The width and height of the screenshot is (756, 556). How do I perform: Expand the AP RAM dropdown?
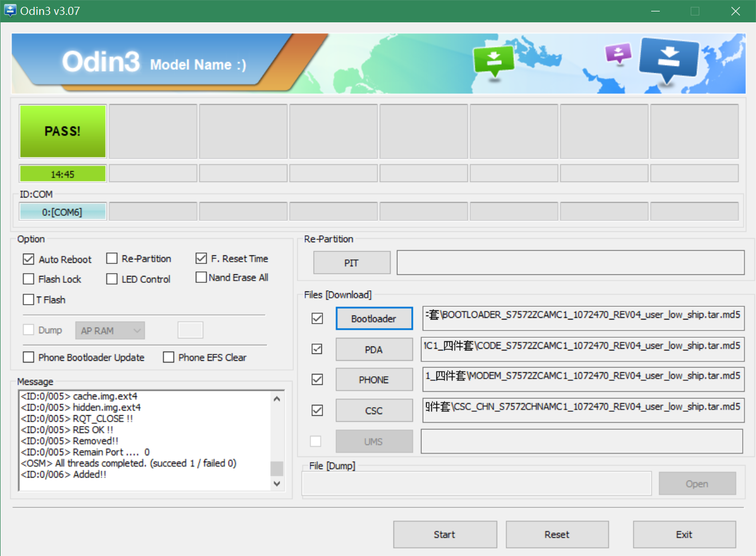(110, 330)
